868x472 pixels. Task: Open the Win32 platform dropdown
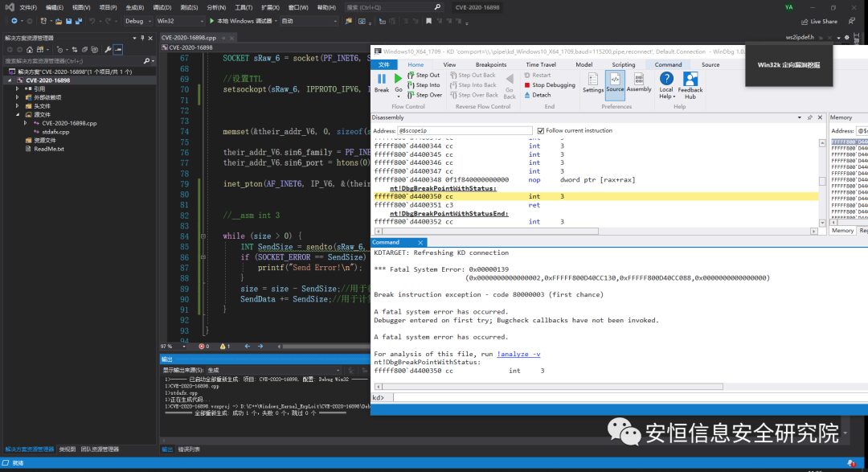[180, 21]
